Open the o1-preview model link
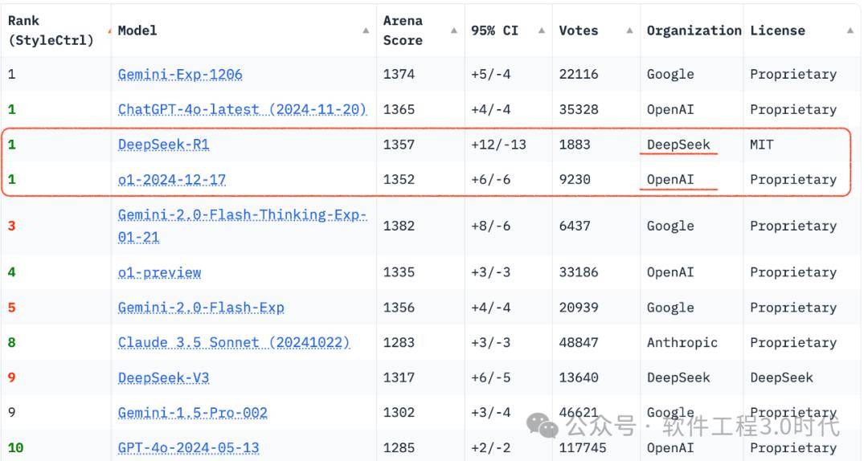Image resolution: width=868 pixels, height=461 pixels. (159, 272)
